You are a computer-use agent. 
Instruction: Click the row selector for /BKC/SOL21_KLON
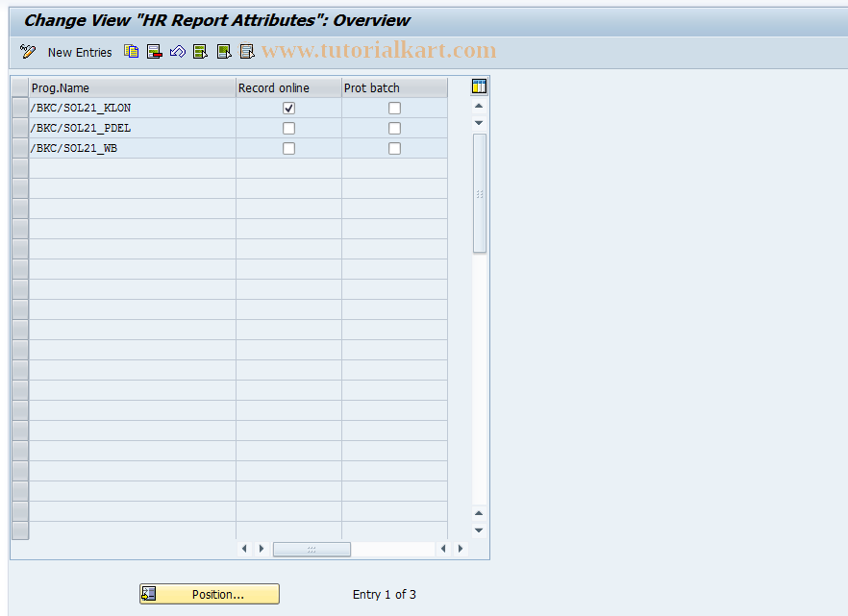pos(20,108)
